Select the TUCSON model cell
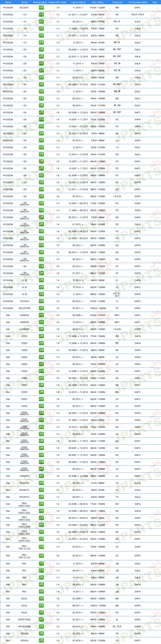 [x=24, y=301]
